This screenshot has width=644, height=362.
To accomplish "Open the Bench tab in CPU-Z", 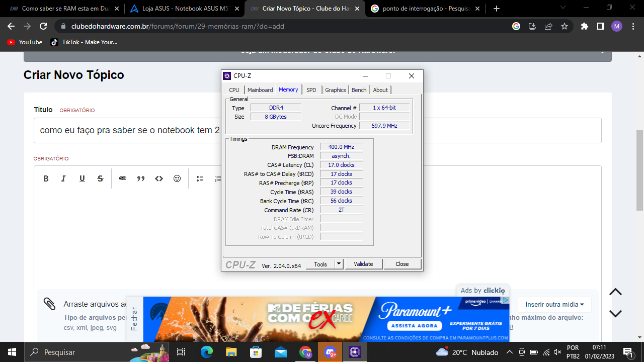I will pyautogui.click(x=359, y=90).
